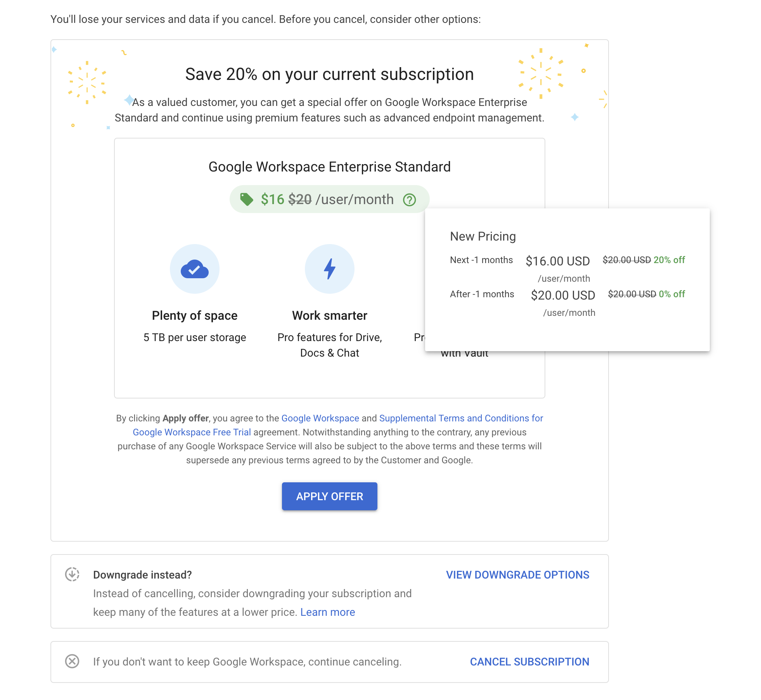Click the Google Workspace Enterprise Standard title

click(329, 167)
